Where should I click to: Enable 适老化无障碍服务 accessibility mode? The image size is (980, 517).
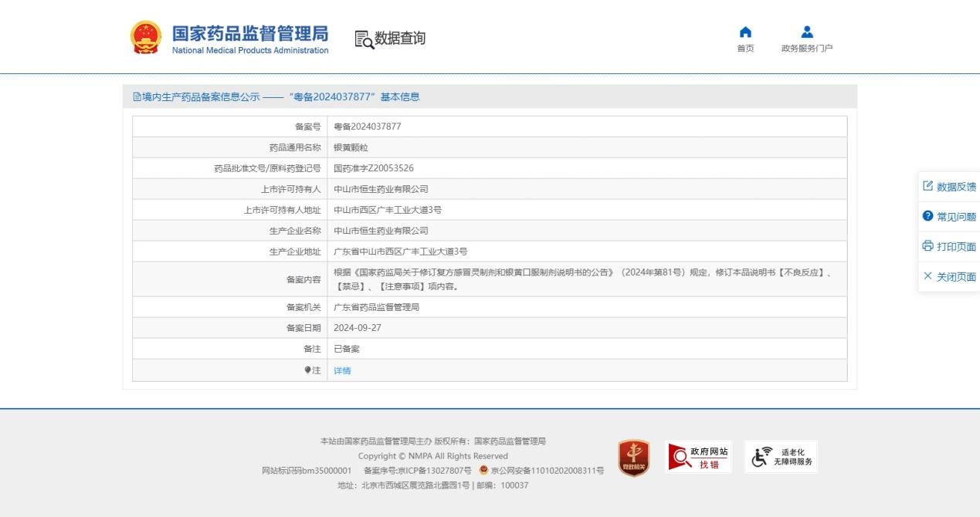point(780,457)
